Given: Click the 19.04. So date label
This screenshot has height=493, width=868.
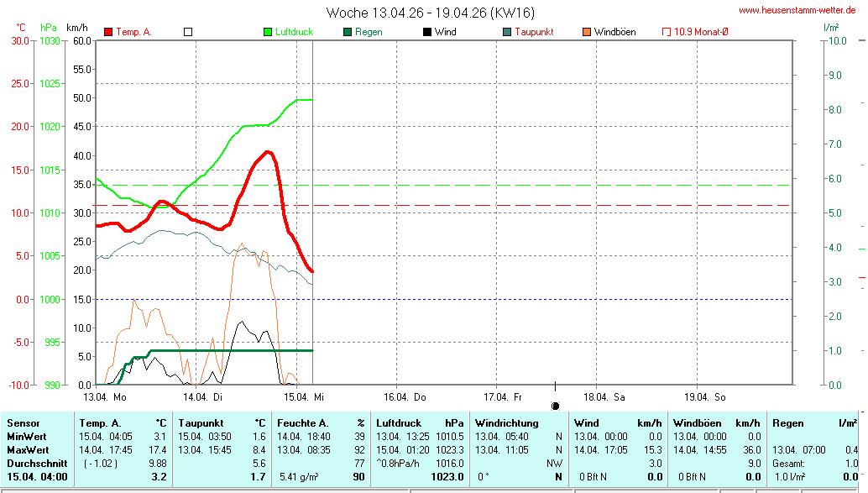Looking at the screenshot, I should coord(705,396).
